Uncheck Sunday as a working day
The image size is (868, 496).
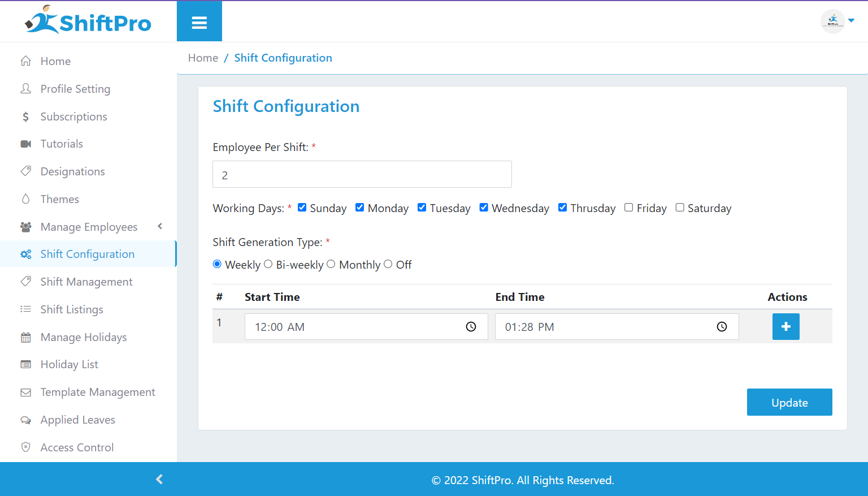pyautogui.click(x=302, y=208)
